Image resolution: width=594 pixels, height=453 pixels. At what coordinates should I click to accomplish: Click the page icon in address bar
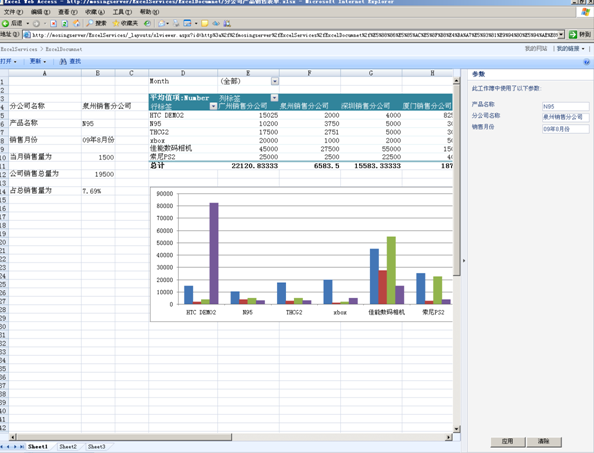27,35
